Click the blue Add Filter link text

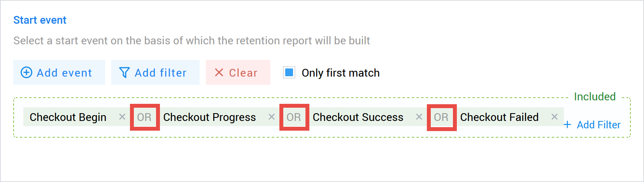tap(598, 125)
